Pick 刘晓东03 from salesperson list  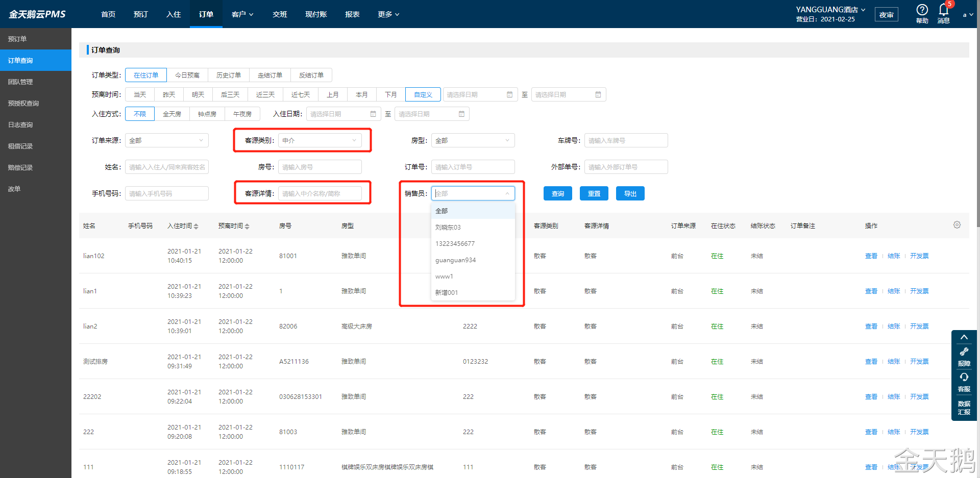(x=473, y=228)
